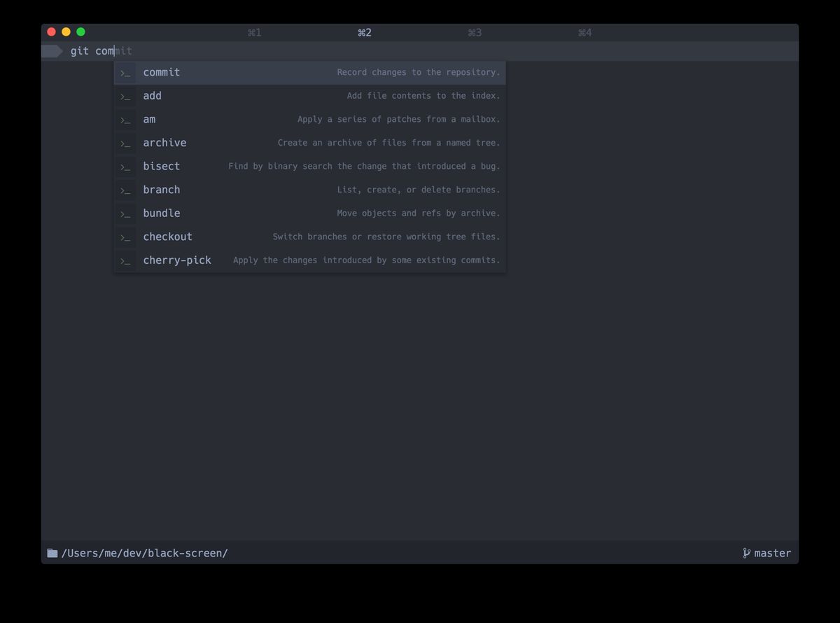Screen dimensions: 840x623
Task: Click the terminal icon beside bisect
Action: (x=126, y=167)
